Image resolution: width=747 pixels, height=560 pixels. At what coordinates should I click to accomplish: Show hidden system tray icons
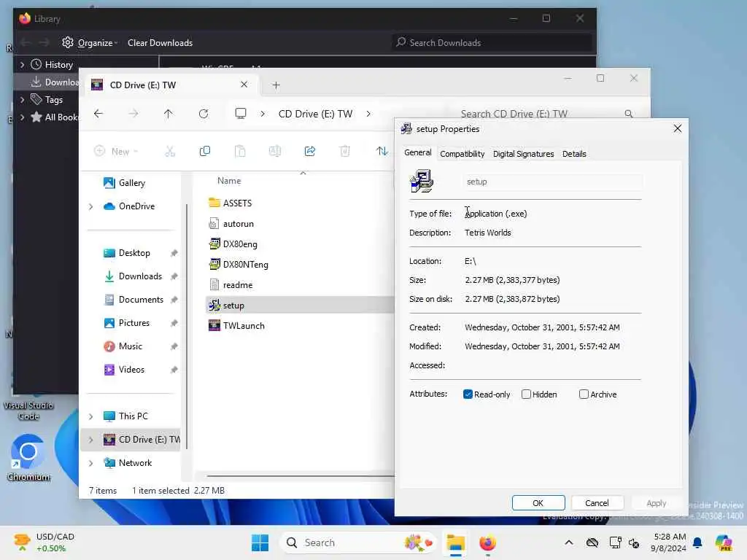(569, 542)
